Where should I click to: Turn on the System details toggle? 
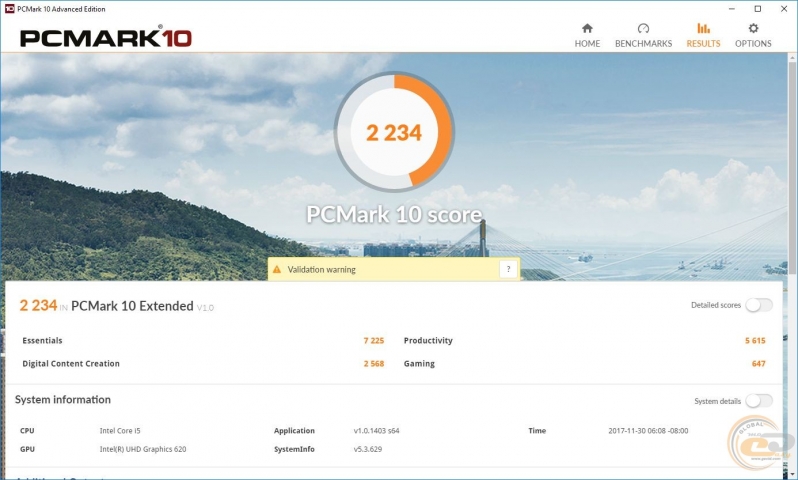tap(759, 401)
